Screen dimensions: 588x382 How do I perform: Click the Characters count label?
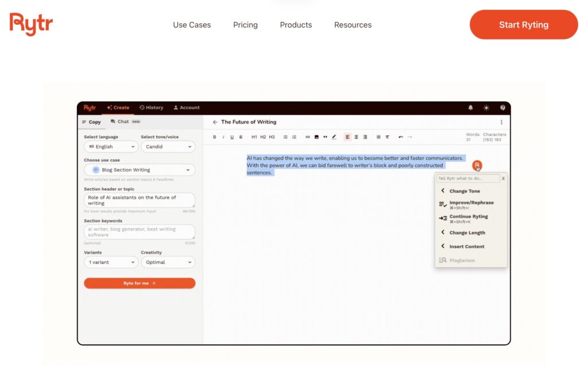click(494, 134)
